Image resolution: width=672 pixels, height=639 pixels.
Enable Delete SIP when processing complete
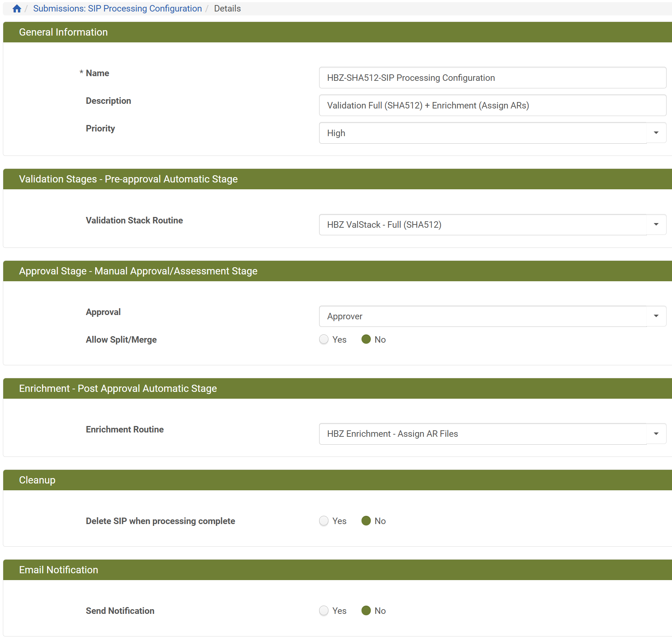click(x=324, y=520)
